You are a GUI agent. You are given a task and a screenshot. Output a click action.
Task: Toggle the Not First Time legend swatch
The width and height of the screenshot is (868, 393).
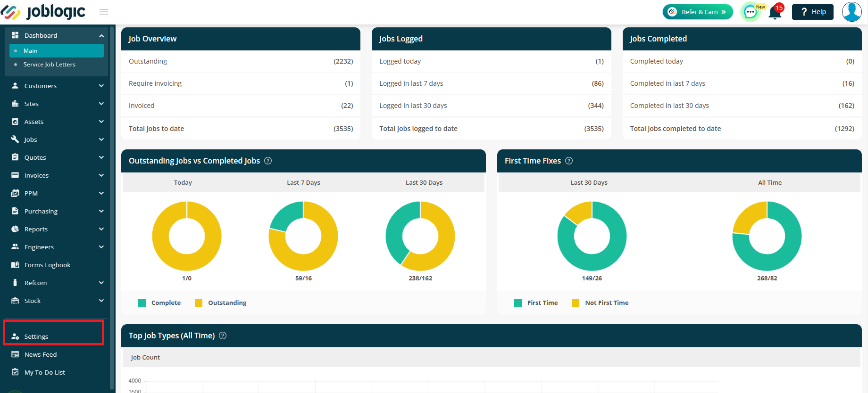point(576,303)
